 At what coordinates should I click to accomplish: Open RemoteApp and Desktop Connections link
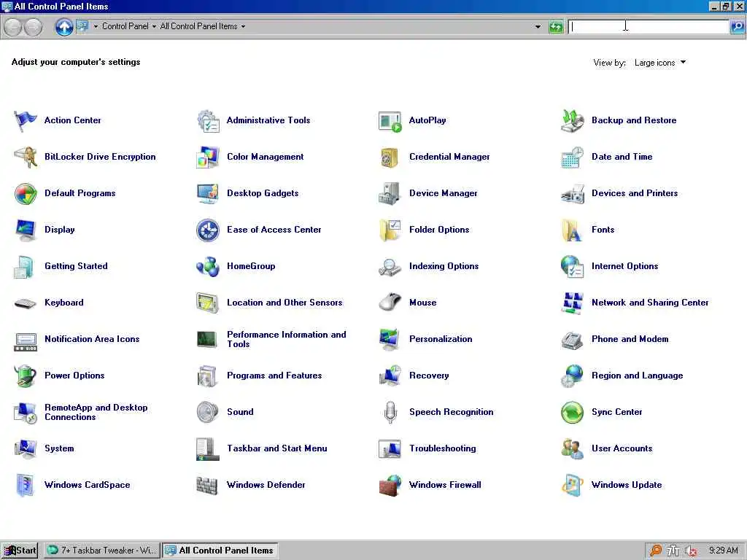click(x=96, y=412)
